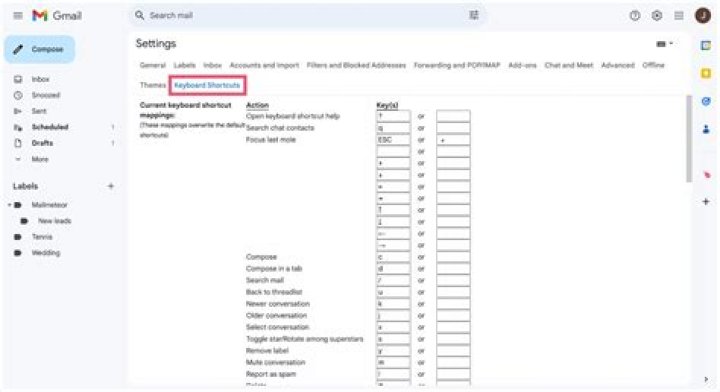
Task: Edit key field for Select conversation
Action: tap(393, 327)
